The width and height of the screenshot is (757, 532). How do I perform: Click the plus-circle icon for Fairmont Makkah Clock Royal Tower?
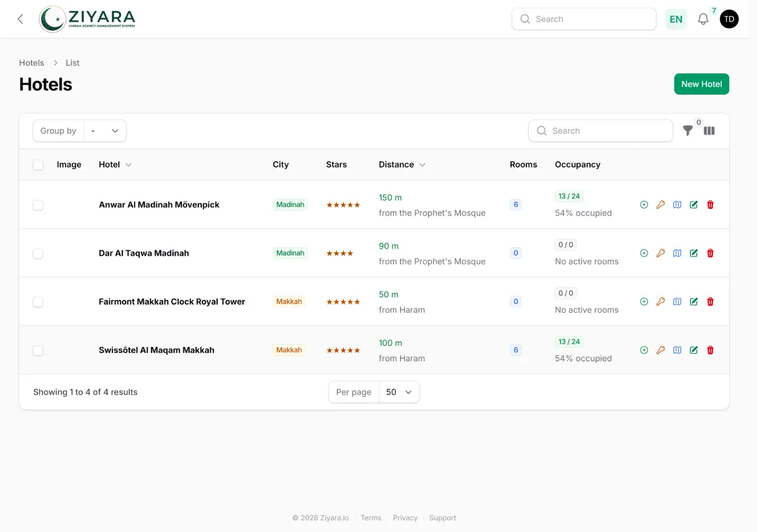click(x=644, y=302)
